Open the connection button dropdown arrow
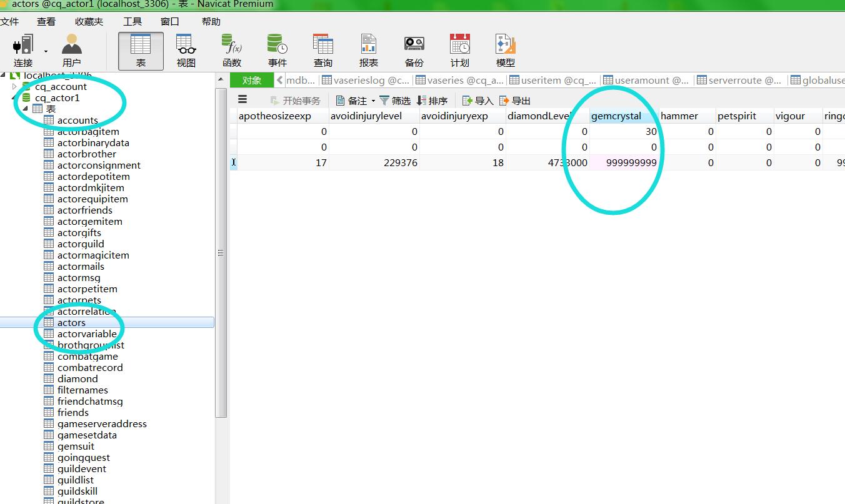Image resolution: width=845 pixels, height=504 pixels. coord(46,51)
